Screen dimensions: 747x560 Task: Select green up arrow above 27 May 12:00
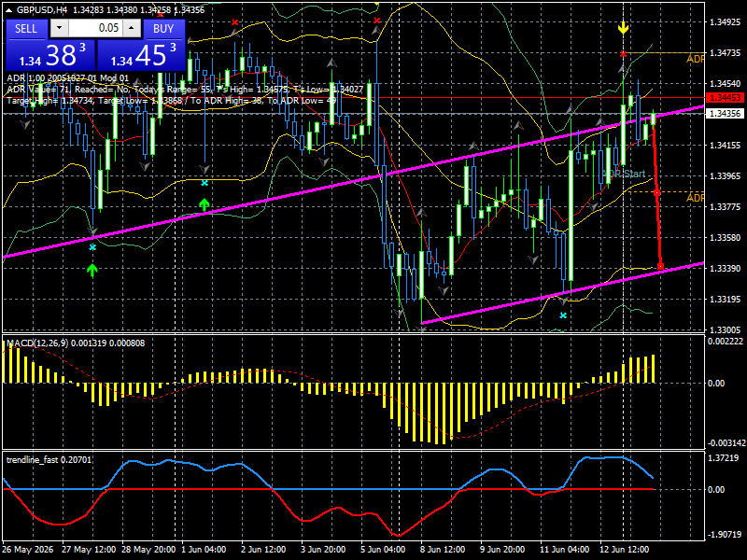point(92,271)
